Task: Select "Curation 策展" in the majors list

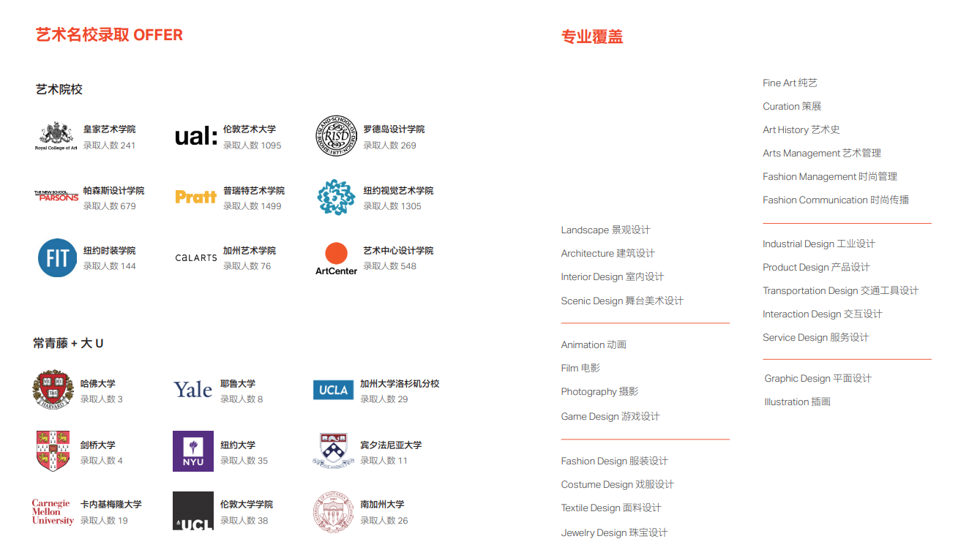Action: (792, 107)
